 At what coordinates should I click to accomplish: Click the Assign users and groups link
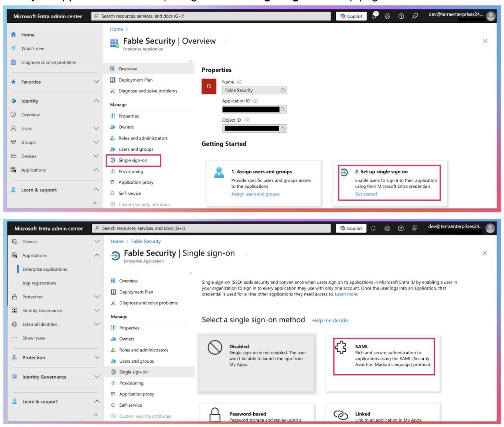(x=255, y=194)
